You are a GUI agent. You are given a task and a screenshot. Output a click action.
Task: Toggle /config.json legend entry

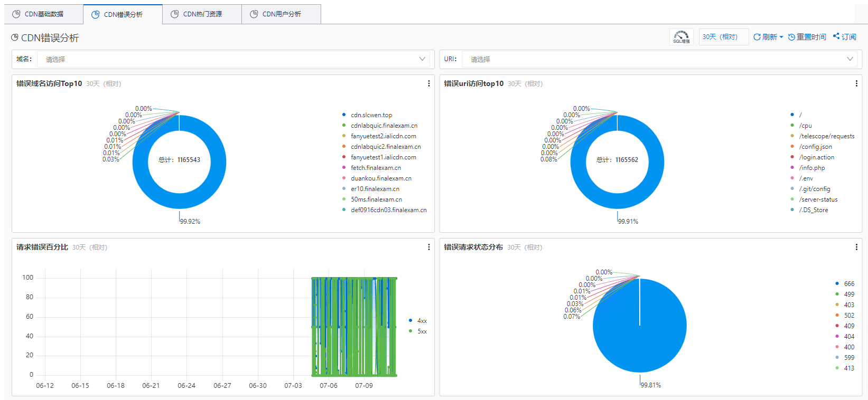(811, 147)
